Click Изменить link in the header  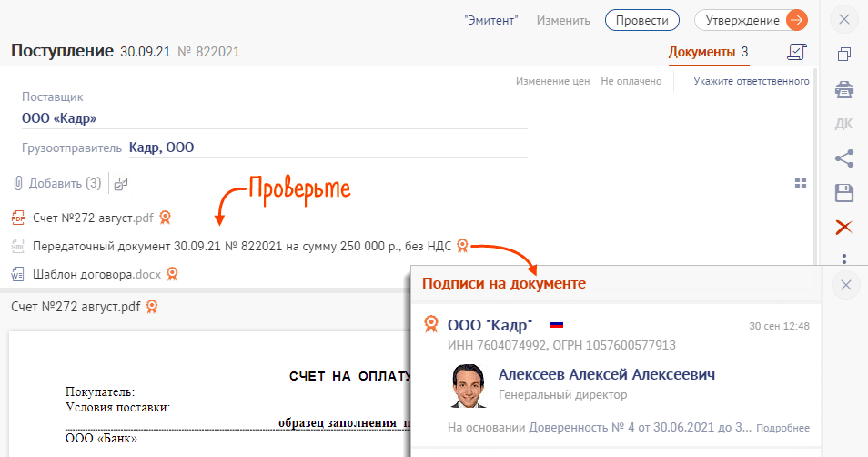point(561,20)
